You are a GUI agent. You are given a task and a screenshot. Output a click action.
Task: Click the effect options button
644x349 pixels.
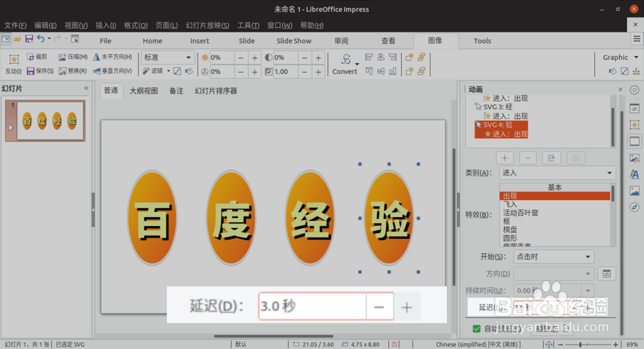[x=607, y=274]
